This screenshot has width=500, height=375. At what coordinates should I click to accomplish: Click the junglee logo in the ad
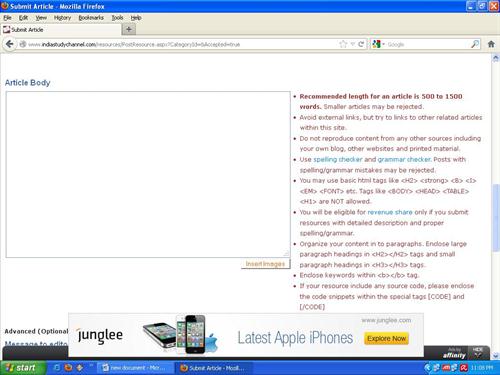point(100,335)
